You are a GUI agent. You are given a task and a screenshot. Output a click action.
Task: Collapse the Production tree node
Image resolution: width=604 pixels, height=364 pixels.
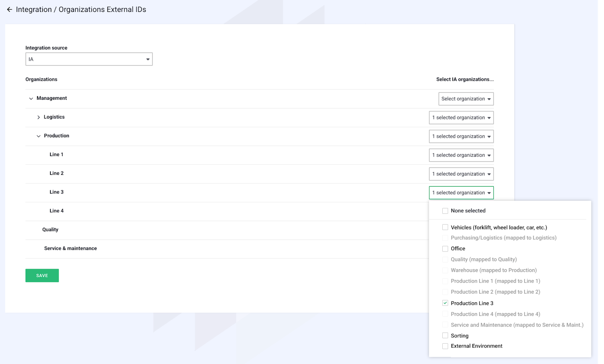[x=38, y=136]
